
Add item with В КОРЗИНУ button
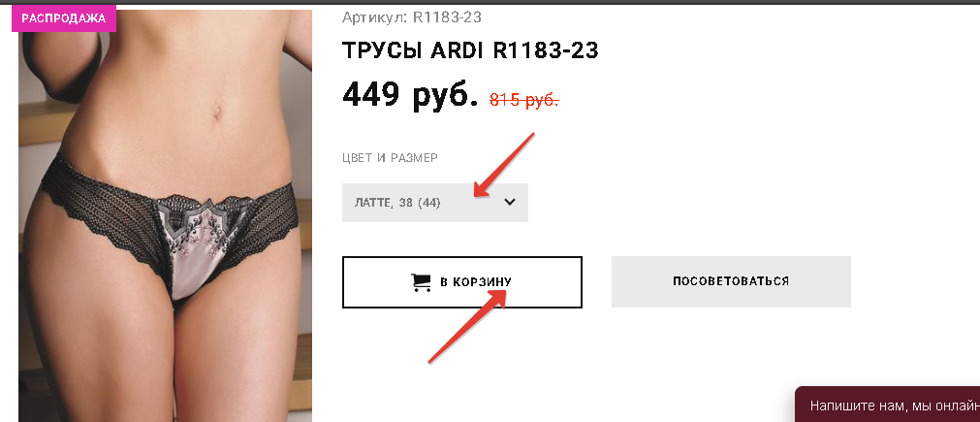click(461, 282)
